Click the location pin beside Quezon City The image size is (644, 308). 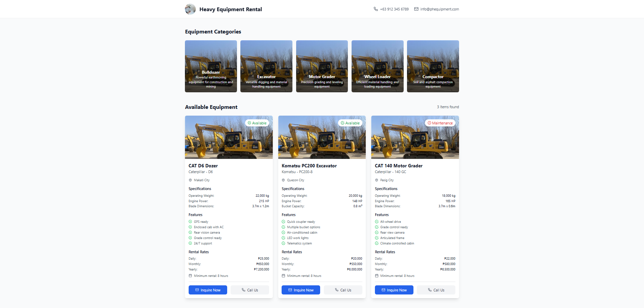point(283,180)
